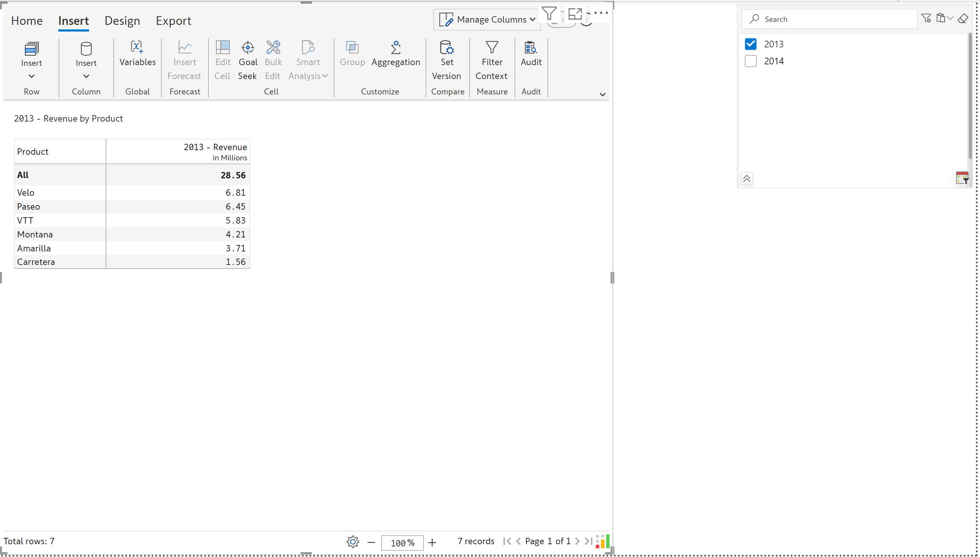Screen dimensions: 980x557
Task: Click the zoom out minus button
Action: (x=371, y=542)
